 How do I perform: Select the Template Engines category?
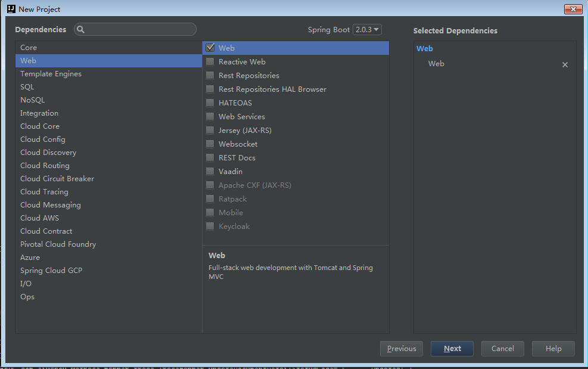[109, 73]
